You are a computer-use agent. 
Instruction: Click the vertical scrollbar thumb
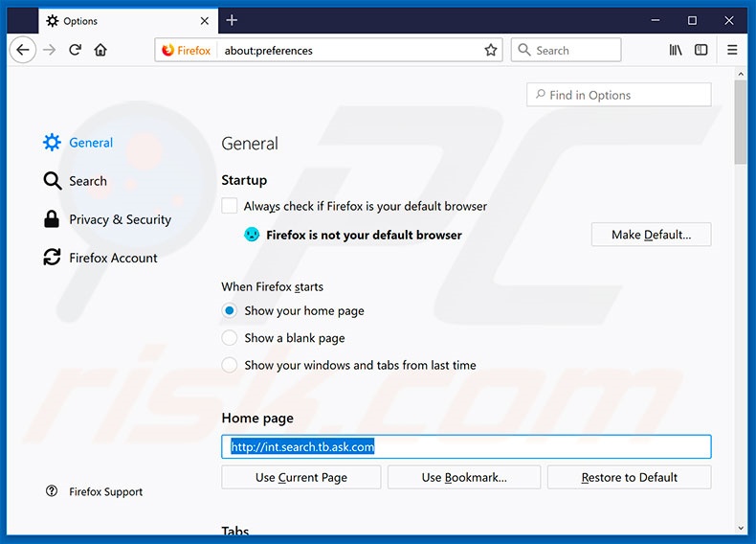pos(741,123)
